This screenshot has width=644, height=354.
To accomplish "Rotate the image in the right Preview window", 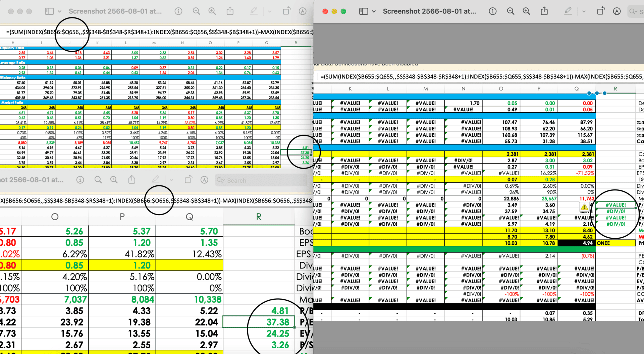I will pos(601,11).
